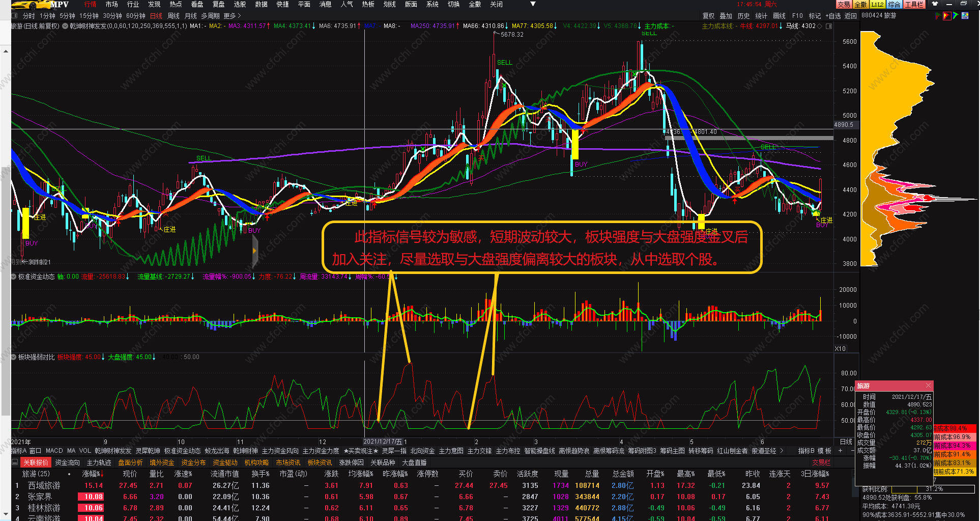Close the 旅游 data tooltip popup
The height and width of the screenshot is (521, 980).
pyautogui.click(x=928, y=386)
